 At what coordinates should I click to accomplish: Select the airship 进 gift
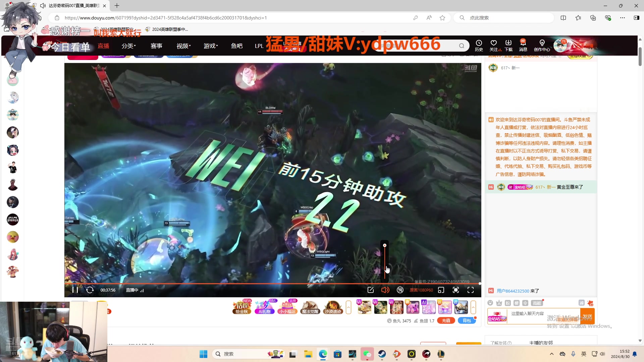[x=461, y=307]
